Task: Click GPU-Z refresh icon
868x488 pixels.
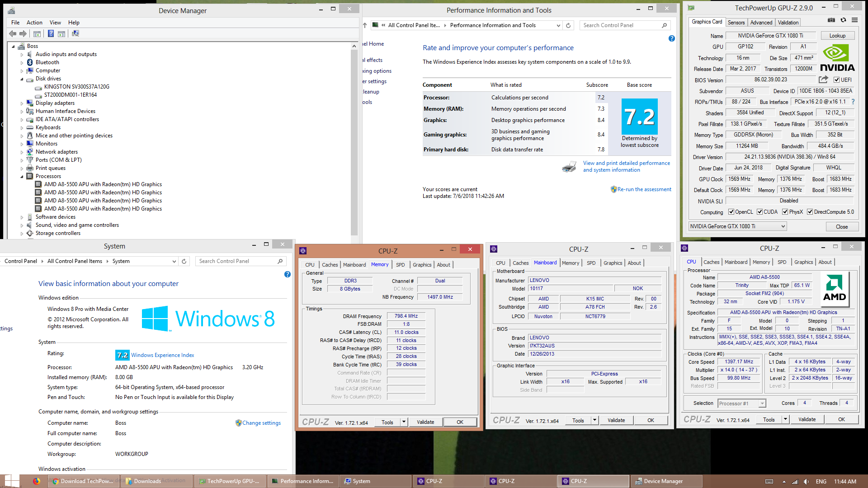Action: tap(843, 20)
